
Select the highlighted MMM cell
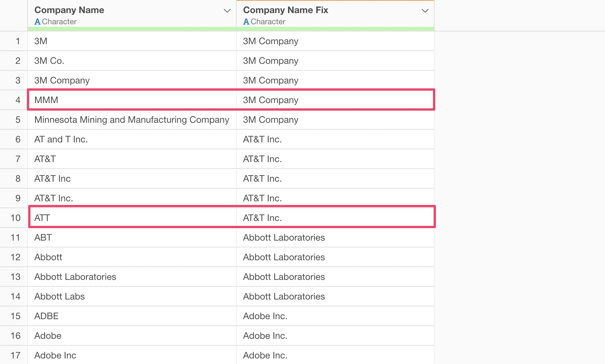(x=46, y=100)
